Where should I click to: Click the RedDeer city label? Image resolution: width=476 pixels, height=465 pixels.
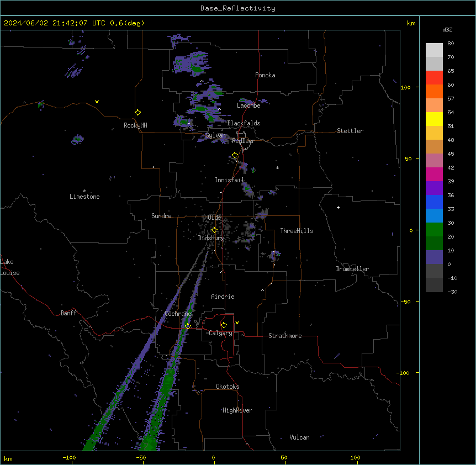pyautogui.click(x=243, y=141)
